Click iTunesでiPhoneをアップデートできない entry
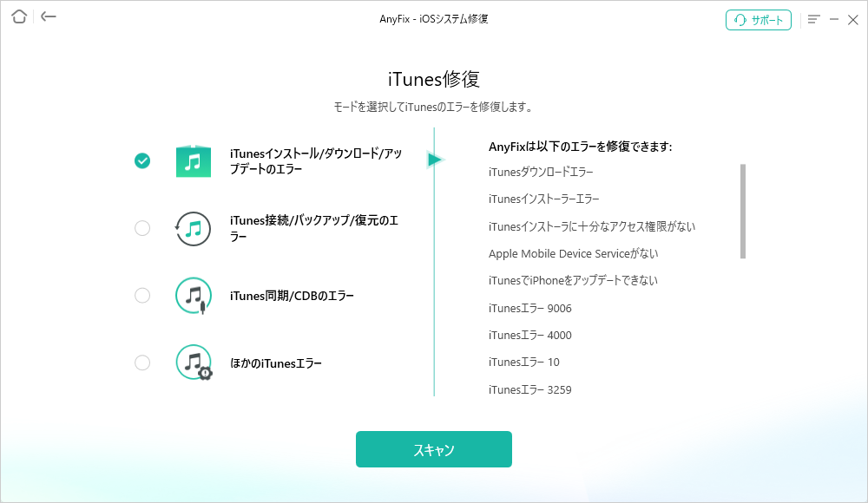This screenshot has width=868, height=503. 573,280
